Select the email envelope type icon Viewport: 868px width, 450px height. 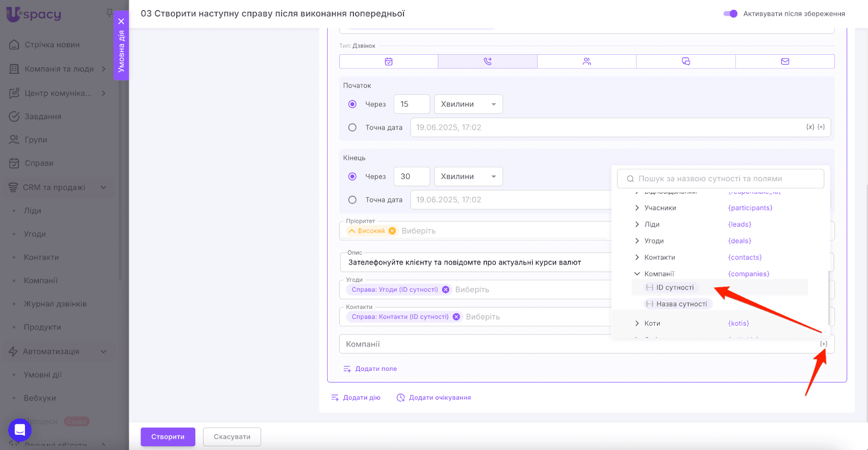click(784, 62)
